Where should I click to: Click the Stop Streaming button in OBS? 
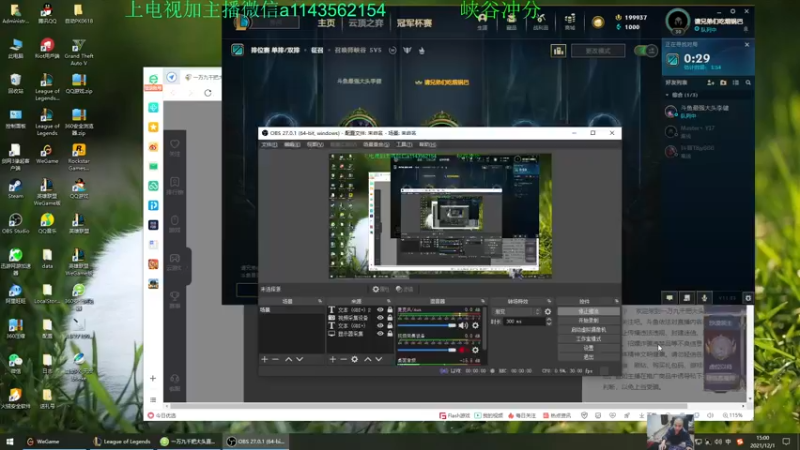click(588, 311)
